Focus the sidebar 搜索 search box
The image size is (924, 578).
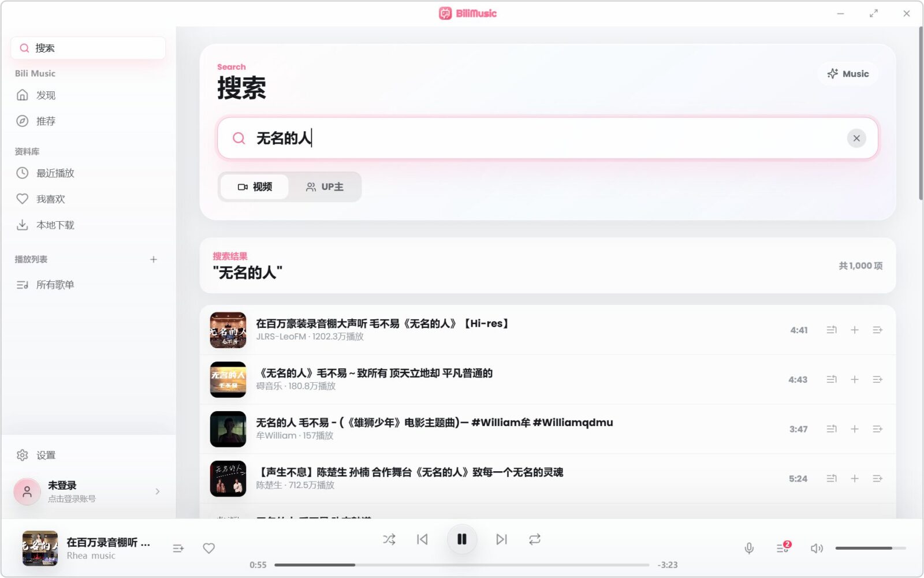[88, 48]
